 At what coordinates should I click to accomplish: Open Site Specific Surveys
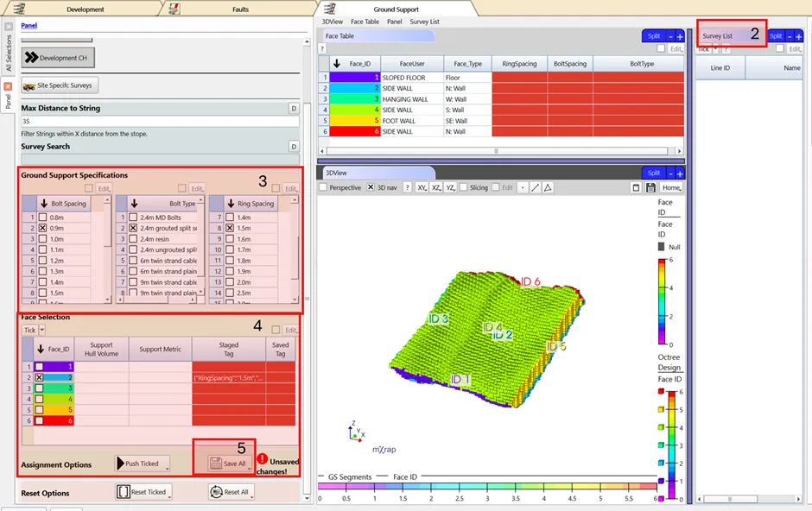(60, 85)
